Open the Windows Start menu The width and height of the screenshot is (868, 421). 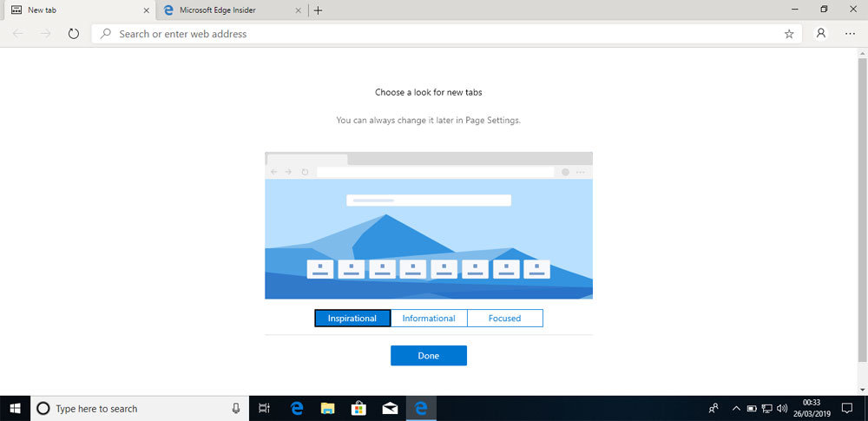tap(15, 408)
